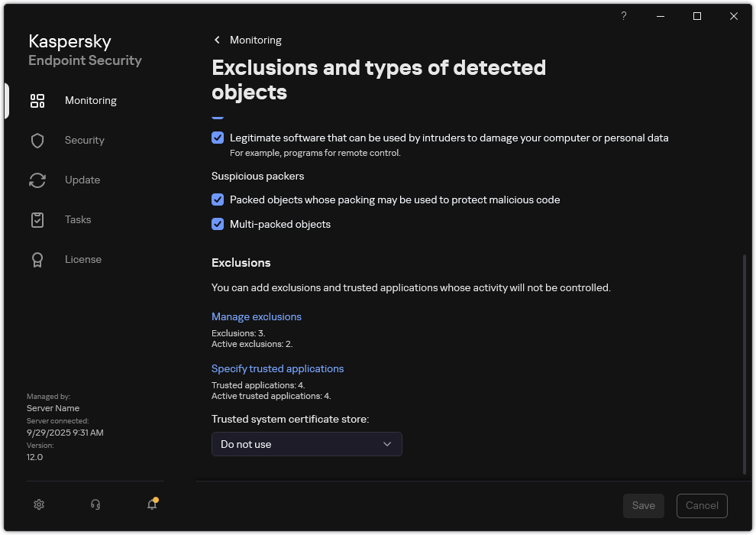Open the Update section

point(82,180)
